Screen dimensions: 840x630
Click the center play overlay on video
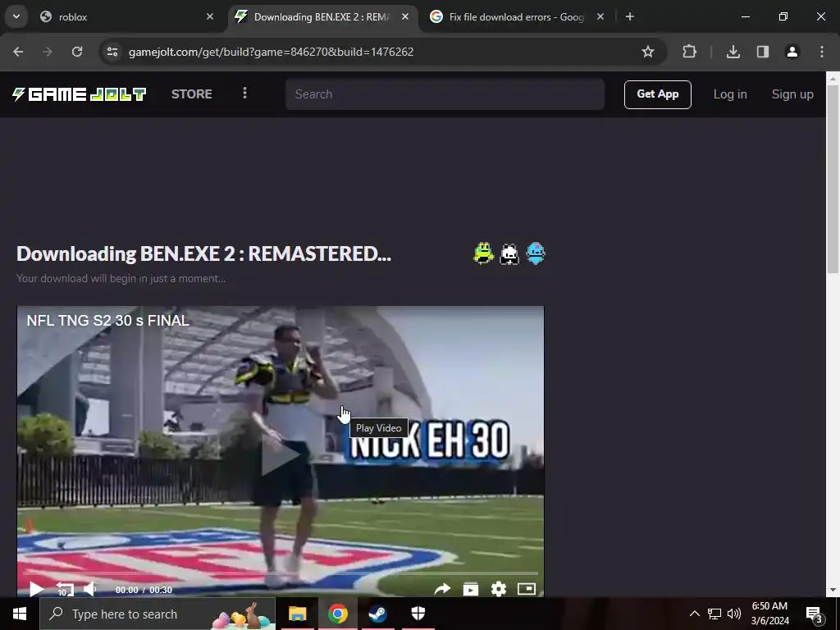click(x=280, y=456)
